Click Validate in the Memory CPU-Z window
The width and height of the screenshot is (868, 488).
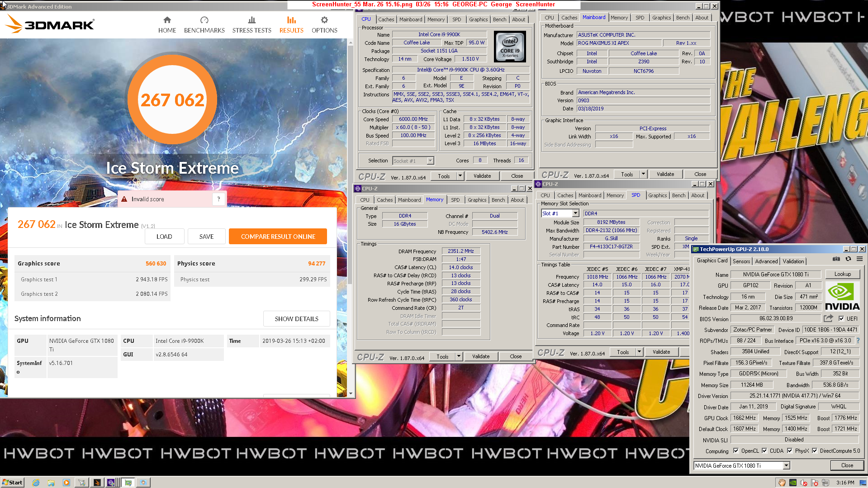point(481,356)
